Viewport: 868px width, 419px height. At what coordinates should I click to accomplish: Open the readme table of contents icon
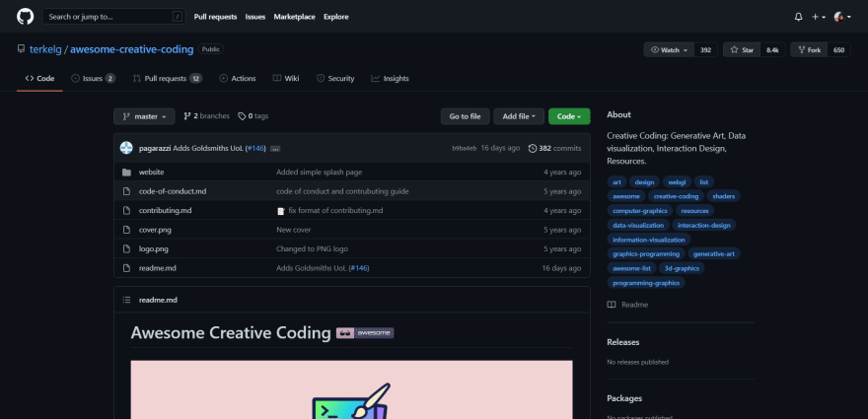127,300
